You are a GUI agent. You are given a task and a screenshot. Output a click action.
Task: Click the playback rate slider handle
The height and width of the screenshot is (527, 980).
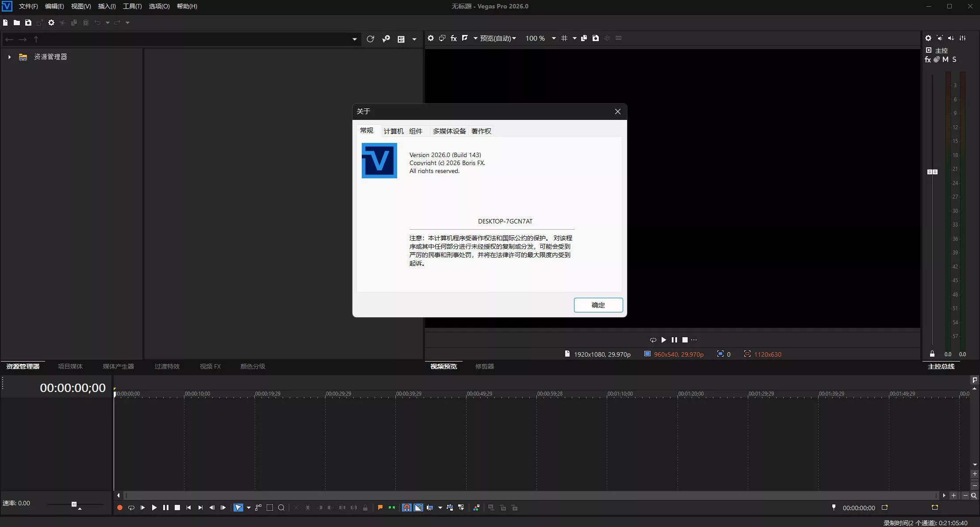74,504
